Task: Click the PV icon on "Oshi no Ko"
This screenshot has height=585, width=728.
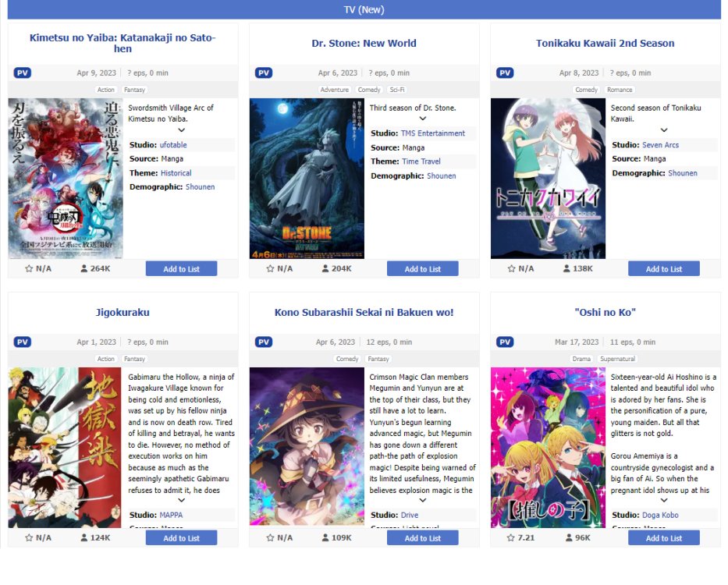Action: tap(505, 342)
